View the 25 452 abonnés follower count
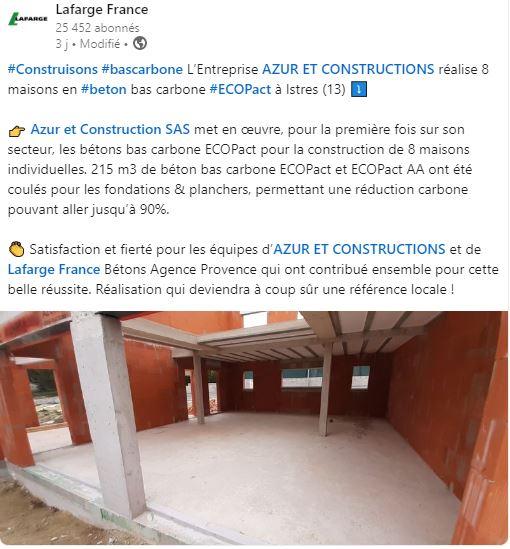This screenshot has height=549, width=510. coord(97,28)
